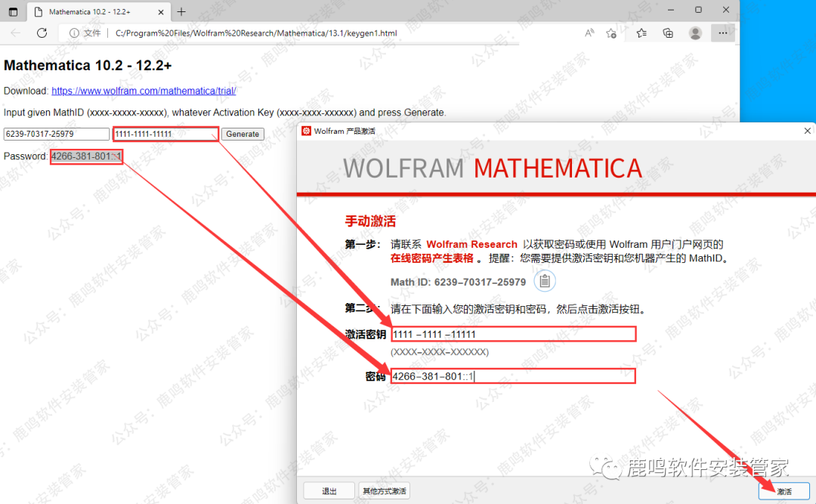
Task: Open the favorites list icon
Action: [x=641, y=33]
